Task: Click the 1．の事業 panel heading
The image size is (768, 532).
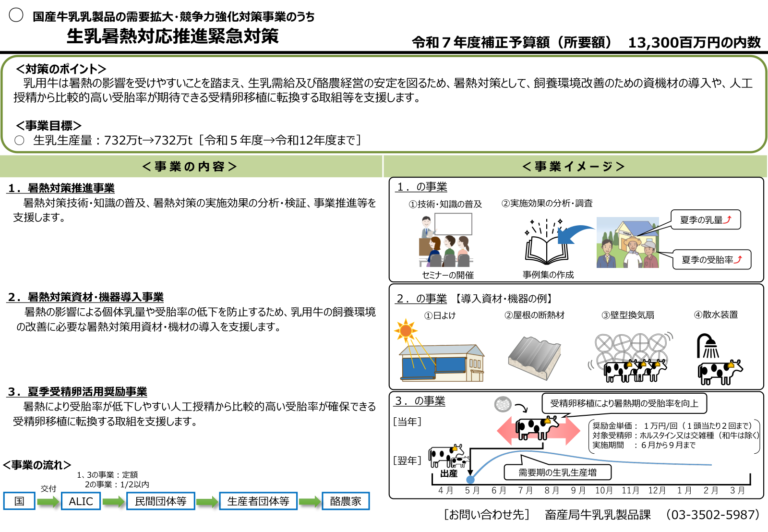Action: point(422,187)
